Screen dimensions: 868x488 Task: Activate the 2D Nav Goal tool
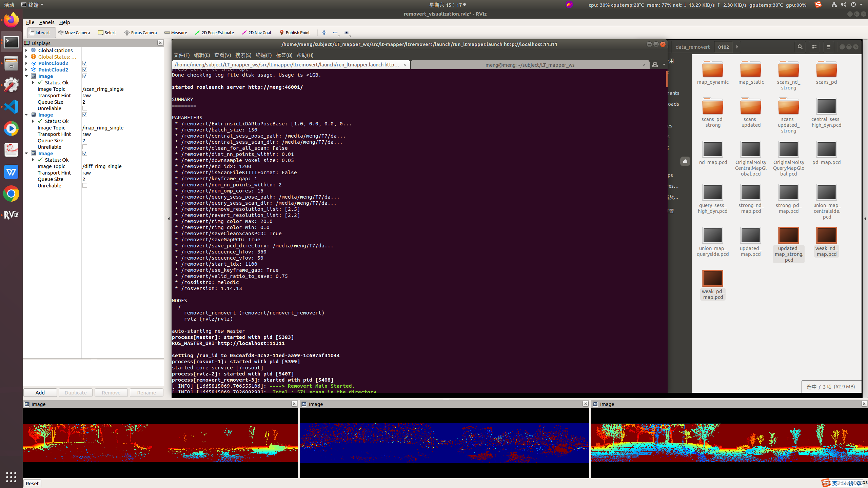256,33
